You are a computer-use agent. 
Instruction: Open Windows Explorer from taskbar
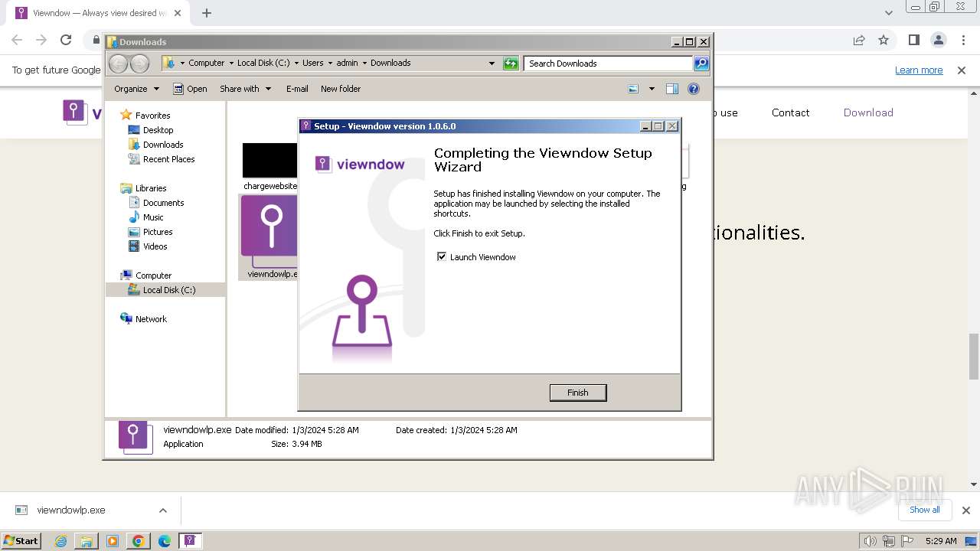point(87,541)
